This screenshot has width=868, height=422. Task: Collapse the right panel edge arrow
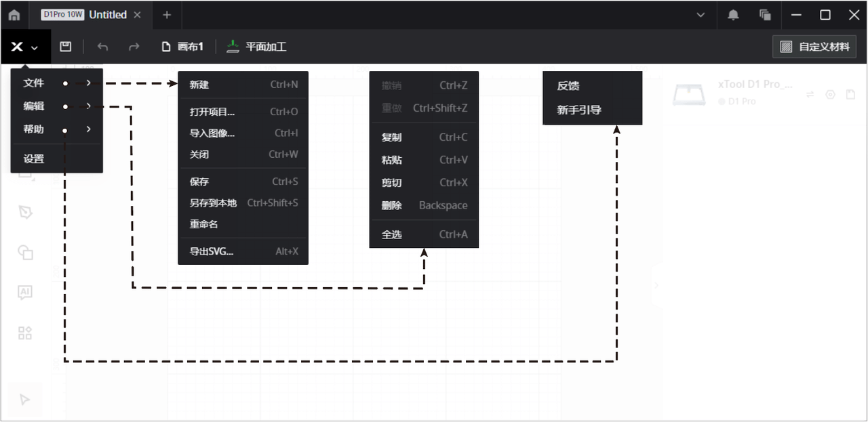(x=656, y=285)
